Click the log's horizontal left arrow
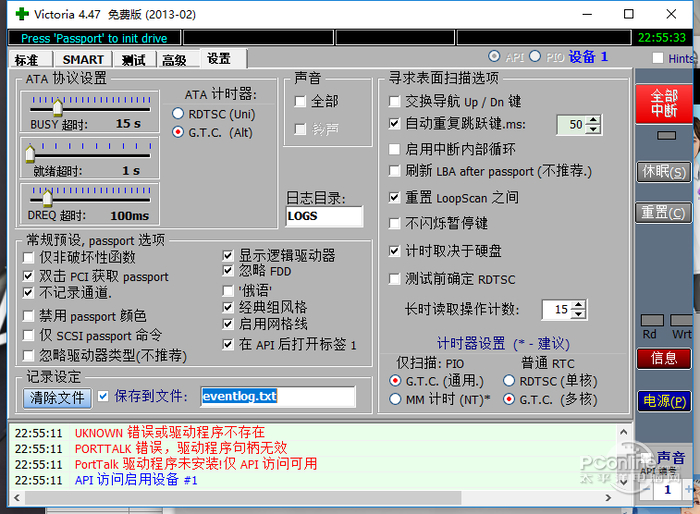This screenshot has width=700, height=514. click(x=17, y=497)
